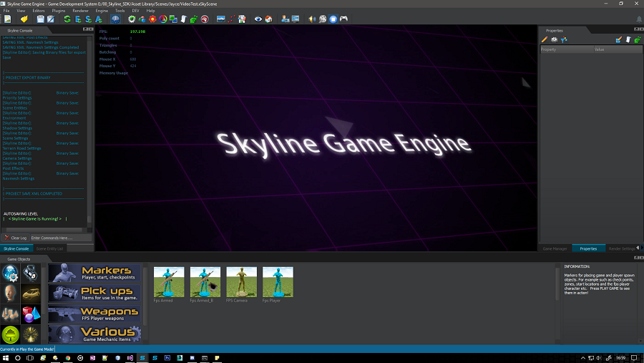Image resolution: width=644 pixels, height=363 pixels.
Task: Click the filter funnel icon in Properties
Action: pos(564,39)
